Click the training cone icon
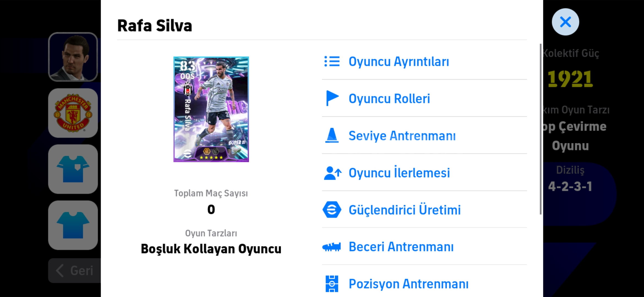The width and height of the screenshot is (644, 297). pyautogui.click(x=332, y=136)
